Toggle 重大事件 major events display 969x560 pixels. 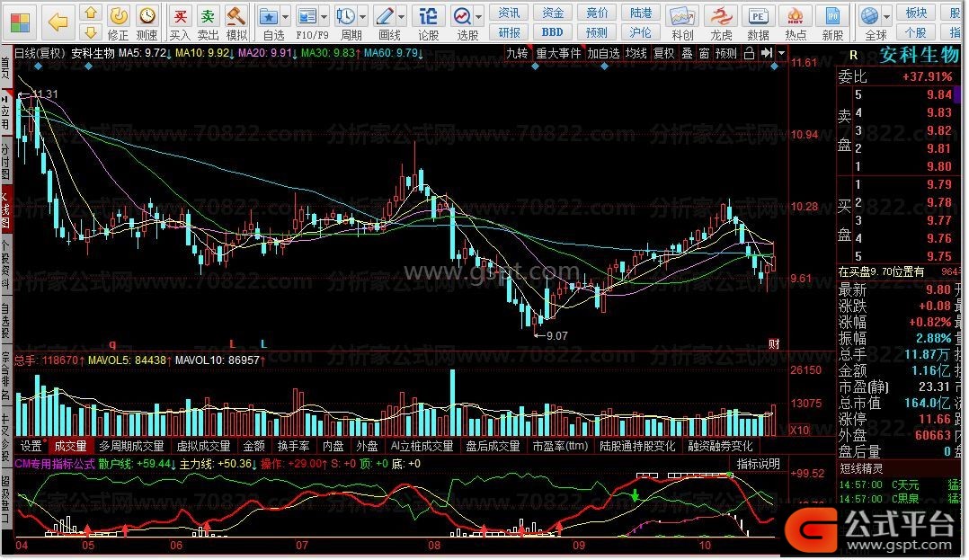click(559, 54)
